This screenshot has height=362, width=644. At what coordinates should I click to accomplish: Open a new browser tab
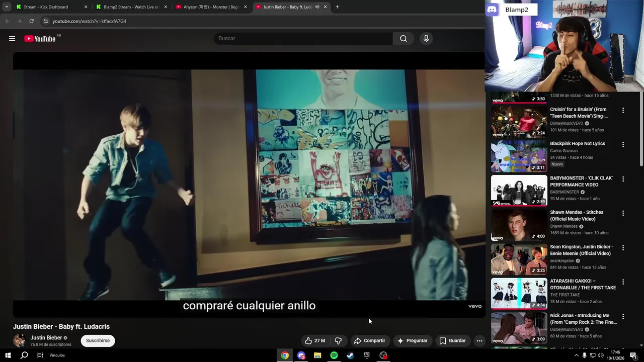pyautogui.click(x=337, y=7)
